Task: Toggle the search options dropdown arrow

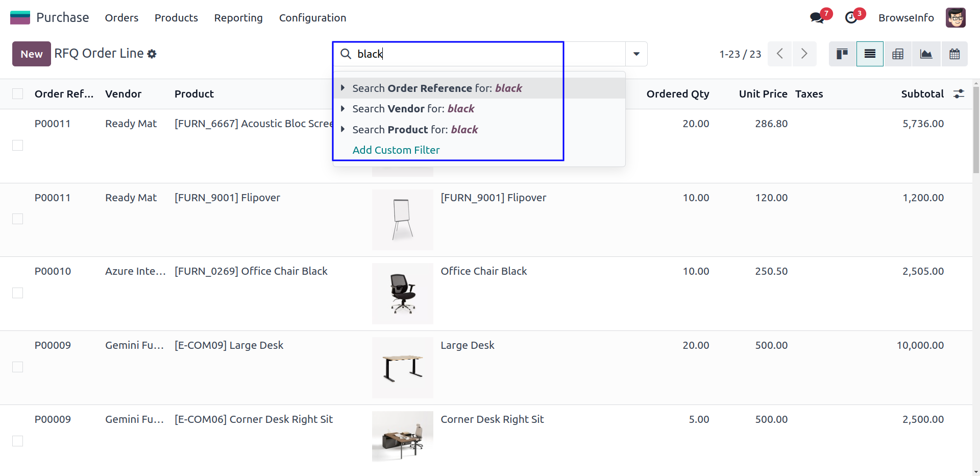Action: click(x=636, y=54)
